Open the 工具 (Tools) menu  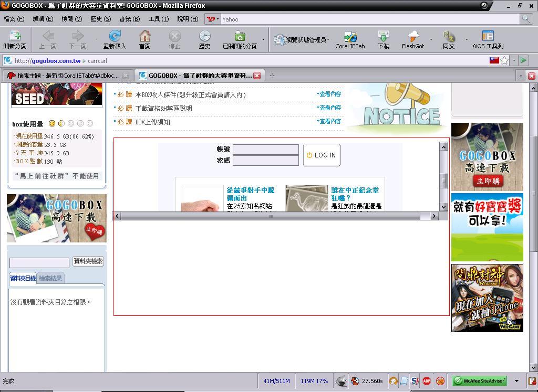pyautogui.click(x=158, y=19)
